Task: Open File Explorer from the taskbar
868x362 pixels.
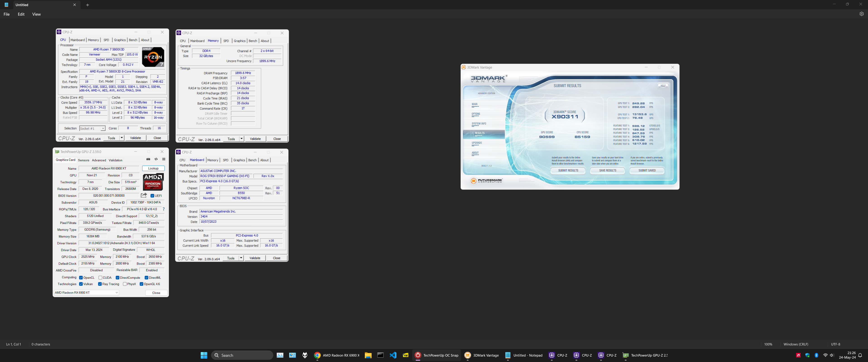Action: point(368,355)
